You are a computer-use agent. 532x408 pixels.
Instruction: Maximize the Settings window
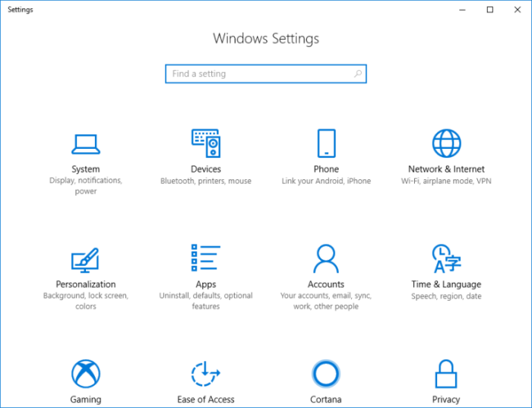(490, 10)
